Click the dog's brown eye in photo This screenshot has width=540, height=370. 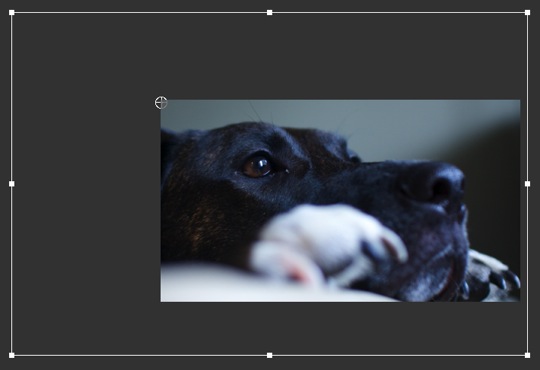click(258, 167)
